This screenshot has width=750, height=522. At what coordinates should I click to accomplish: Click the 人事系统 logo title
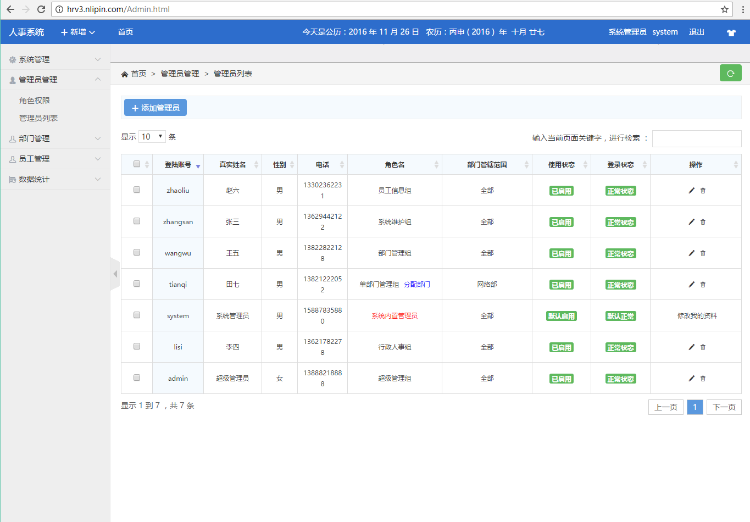coord(26,32)
